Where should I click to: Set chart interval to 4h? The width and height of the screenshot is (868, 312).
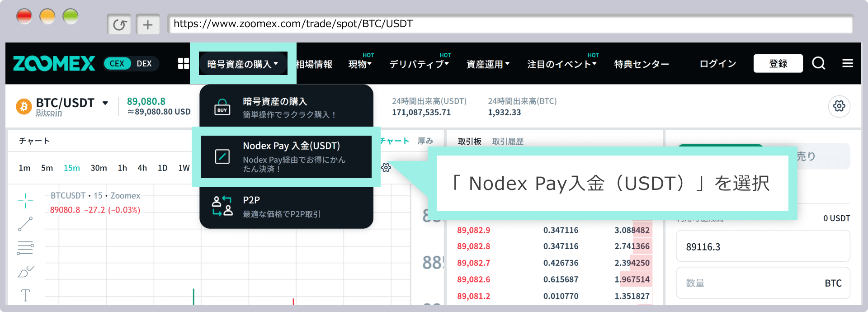click(142, 168)
